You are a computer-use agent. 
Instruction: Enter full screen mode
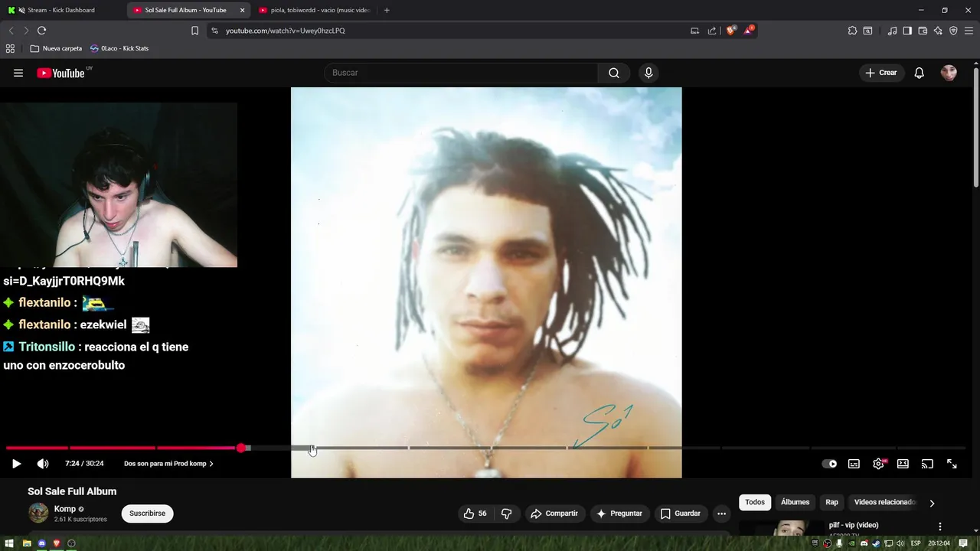coord(952,464)
